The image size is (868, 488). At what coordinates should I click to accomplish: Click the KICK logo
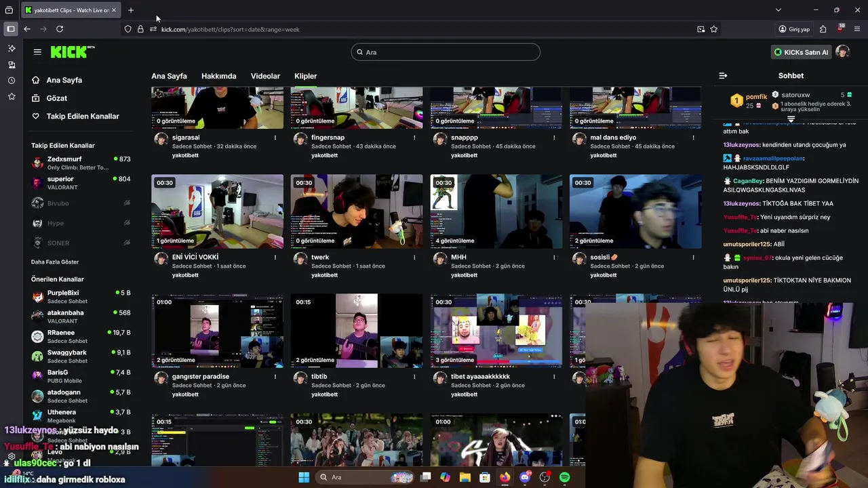click(x=73, y=52)
